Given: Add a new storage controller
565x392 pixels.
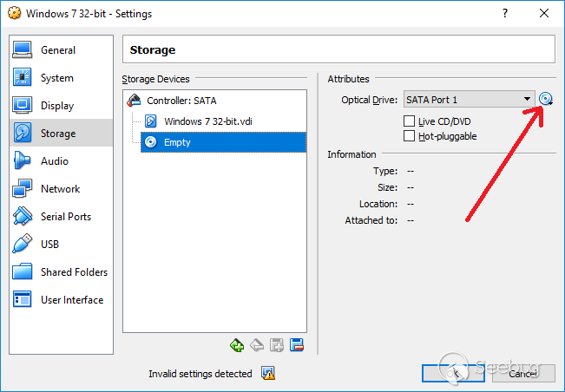Looking at the screenshot, I should (237, 345).
